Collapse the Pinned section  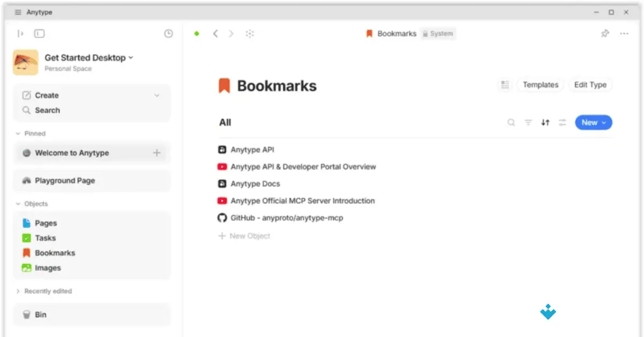[x=18, y=134]
